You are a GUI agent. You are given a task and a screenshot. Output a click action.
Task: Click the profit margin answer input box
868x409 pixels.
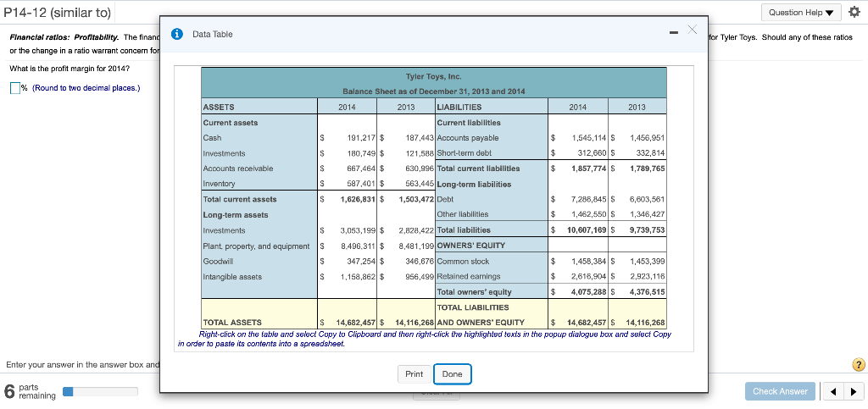[14, 88]
